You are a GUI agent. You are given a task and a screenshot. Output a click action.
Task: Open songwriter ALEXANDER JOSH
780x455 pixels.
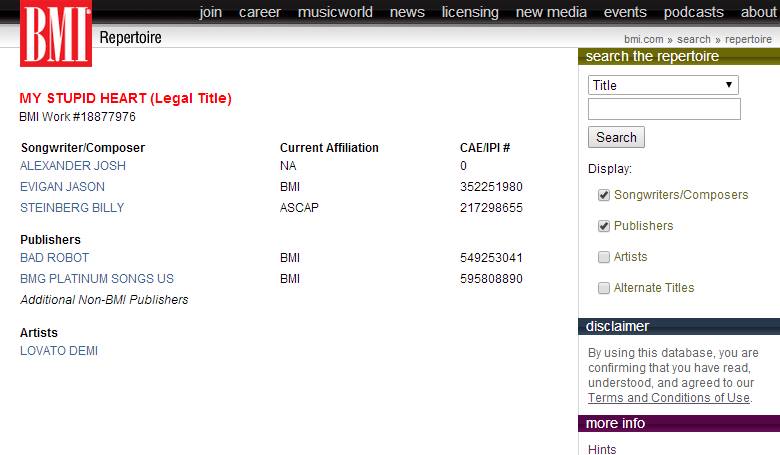73,166
